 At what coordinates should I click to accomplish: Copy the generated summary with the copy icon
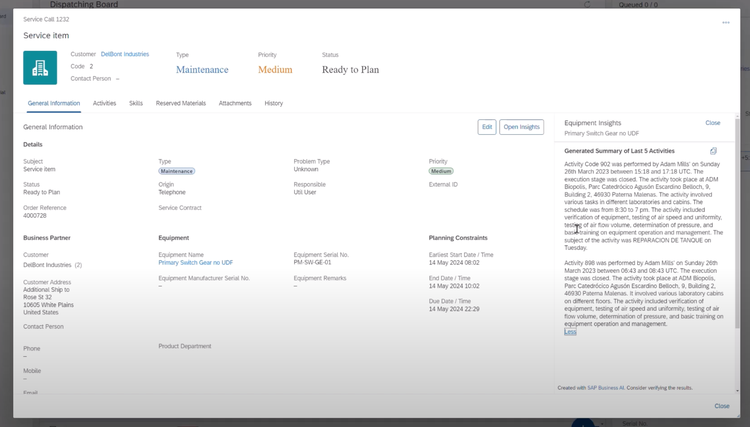point(713,151)
